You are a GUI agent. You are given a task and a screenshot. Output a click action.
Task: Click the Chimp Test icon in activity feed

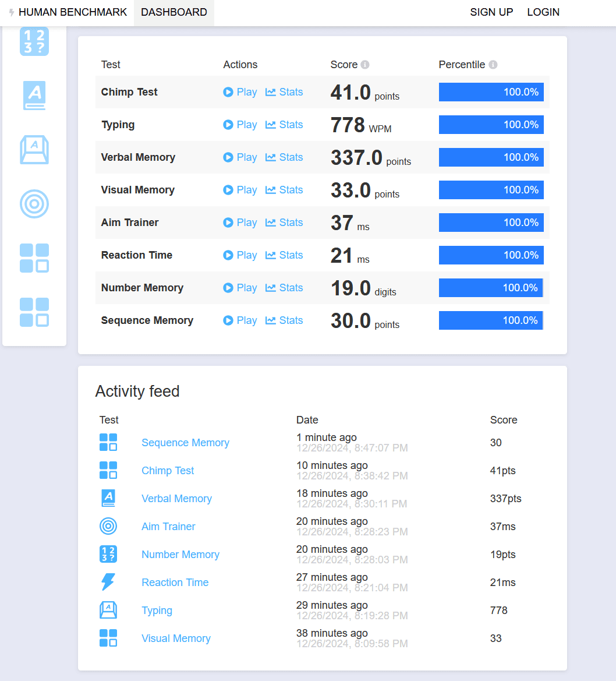click(109, 470)
